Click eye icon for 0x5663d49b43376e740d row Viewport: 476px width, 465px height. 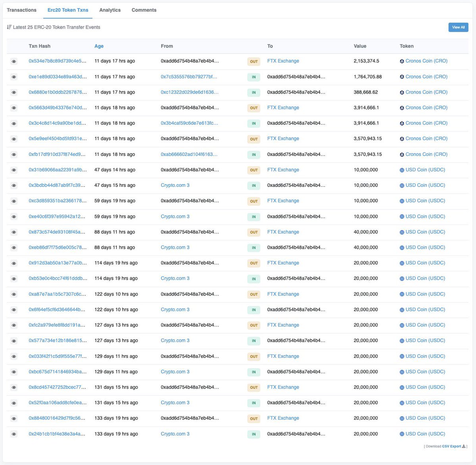coord(14,108)
